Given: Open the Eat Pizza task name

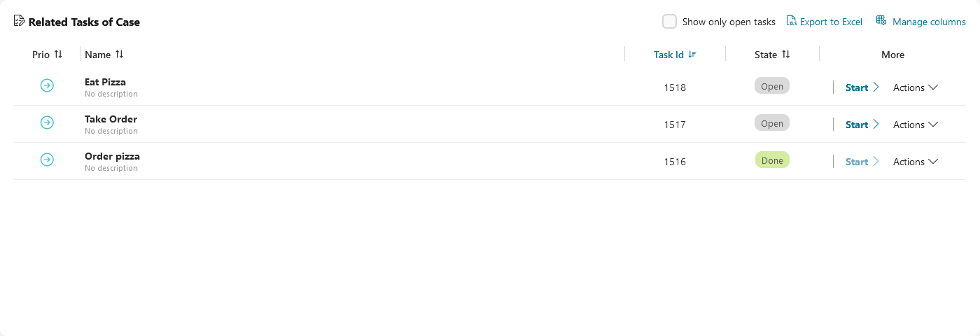Looking at the screenshot, I should tap(105, 82).
